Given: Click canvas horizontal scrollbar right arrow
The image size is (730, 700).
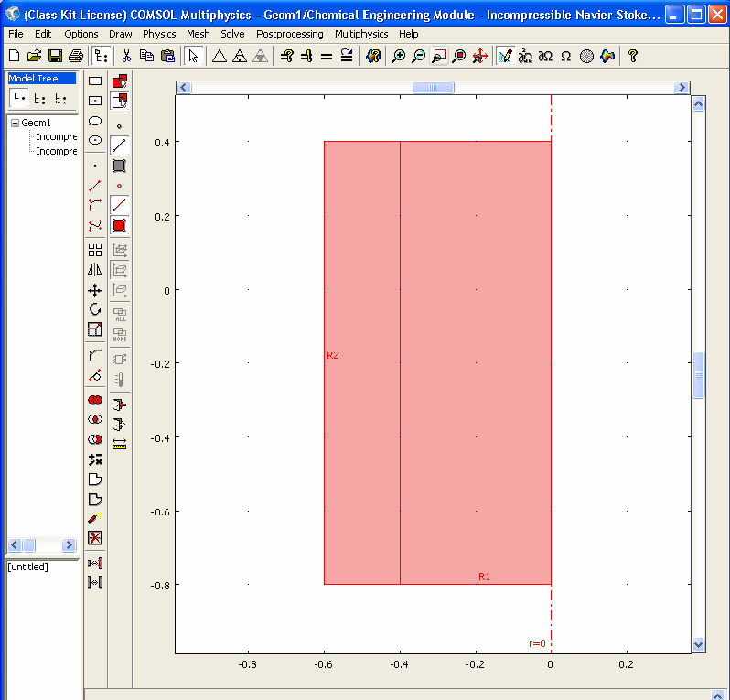Looking at the screenshot, I should (x=682, y=88).
